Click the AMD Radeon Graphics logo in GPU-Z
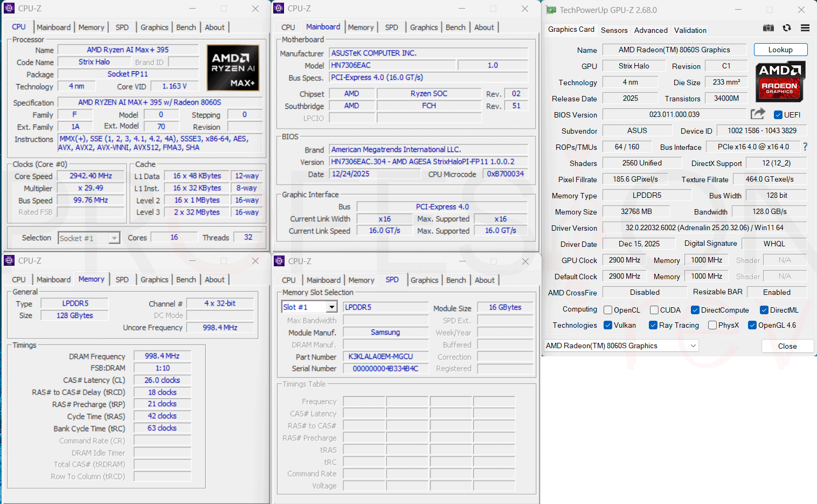 click(780, 82)
